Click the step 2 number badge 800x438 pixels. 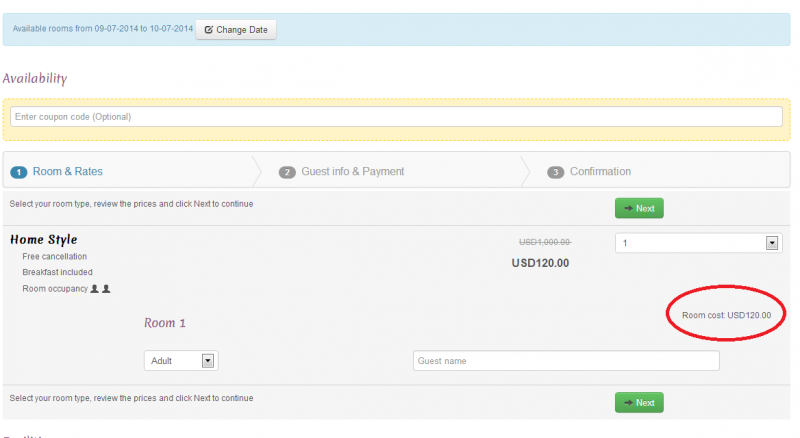pos(287,172)
